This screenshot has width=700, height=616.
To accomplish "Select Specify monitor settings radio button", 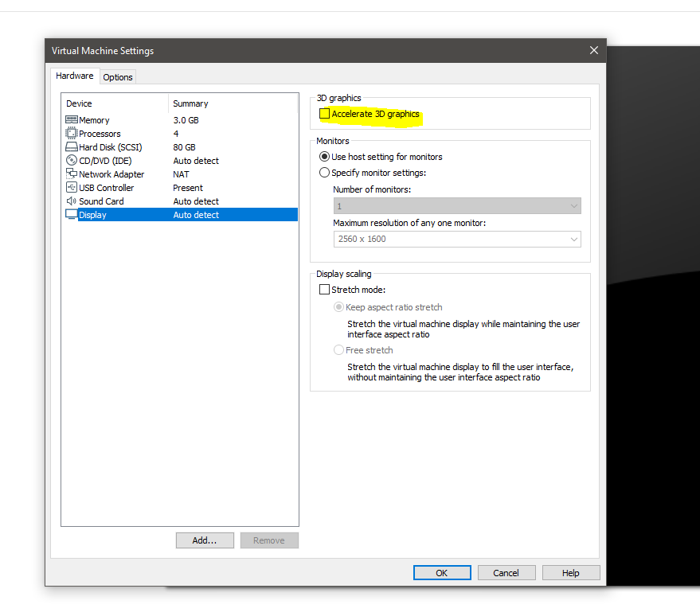I will [324, 173].
